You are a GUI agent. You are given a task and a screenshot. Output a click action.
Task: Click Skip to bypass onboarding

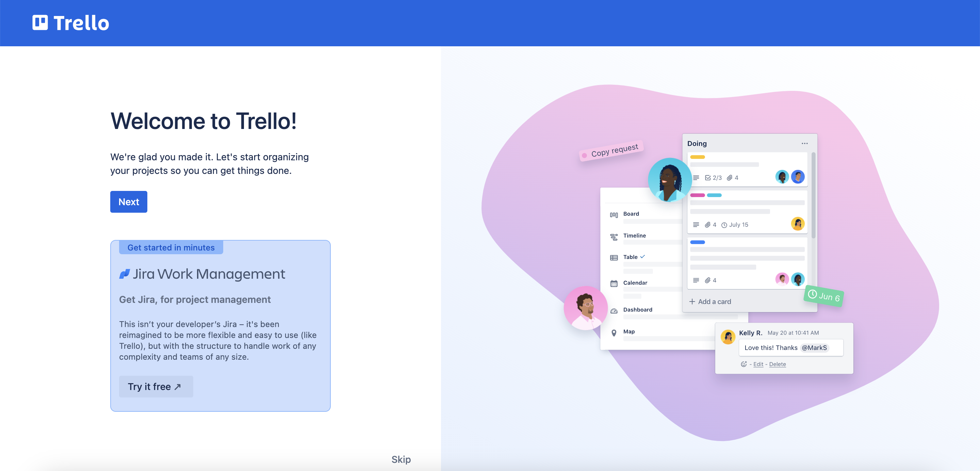[401, 459]
